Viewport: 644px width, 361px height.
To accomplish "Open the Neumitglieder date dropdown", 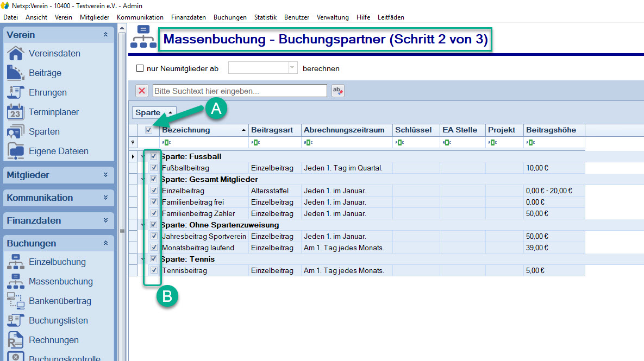I will click(x=292, y=68).
